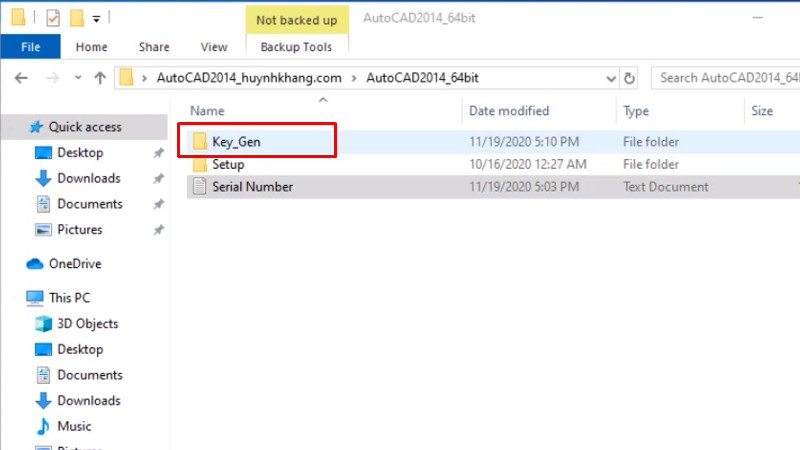Go up one folder level arrow
800x450 pixels.
[x=99, y=78]
